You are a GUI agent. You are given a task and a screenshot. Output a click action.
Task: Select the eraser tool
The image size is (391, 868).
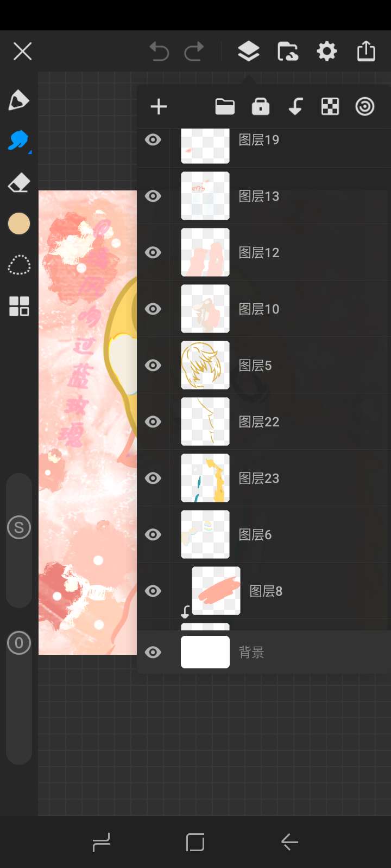pos(19,183)
